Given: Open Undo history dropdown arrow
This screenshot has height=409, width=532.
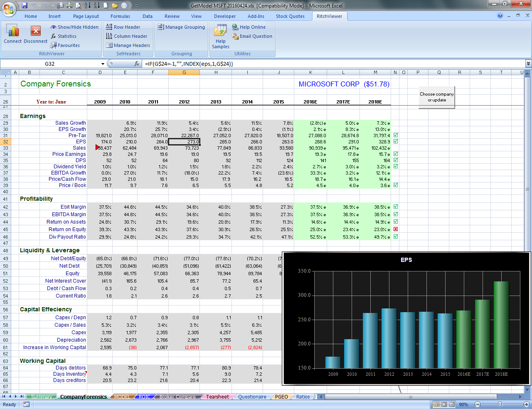Looking at the screenshot, I should (39, 5).
